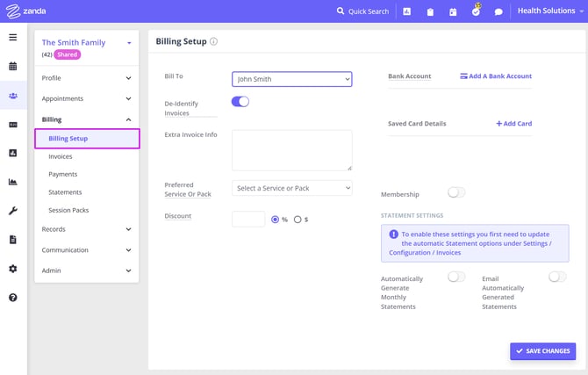Click Save Changes button
The image size is (588, 375).
[542, 351]
